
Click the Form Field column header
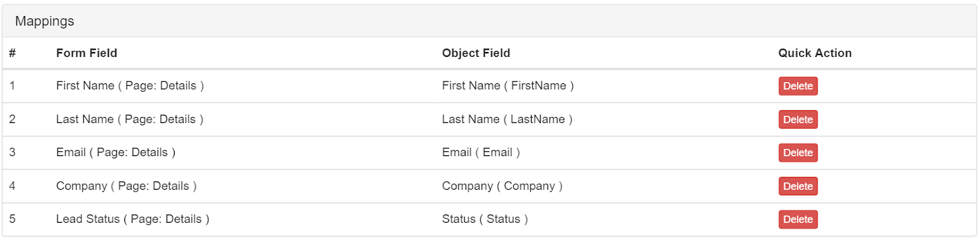[x=86, y=53]
